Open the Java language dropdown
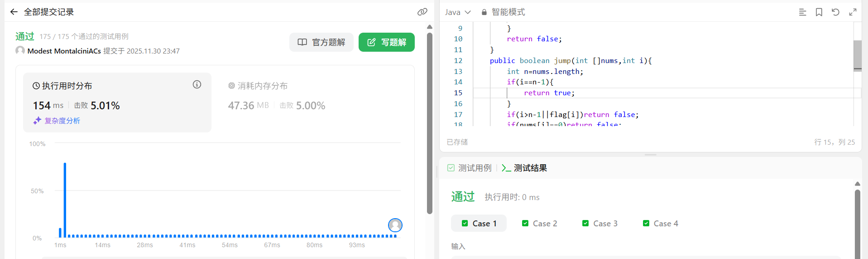868x259 pixels. [x=458, y=12]
